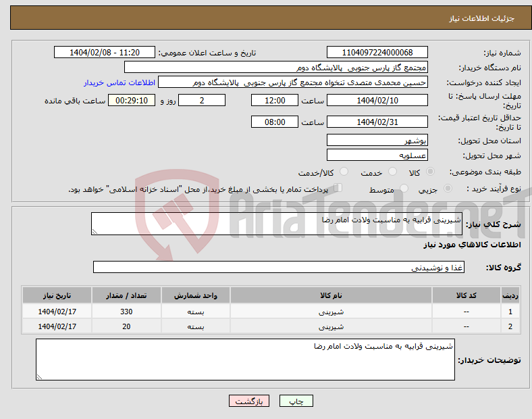Click quantity cell 20 in row 2

(x=126, y=326)
